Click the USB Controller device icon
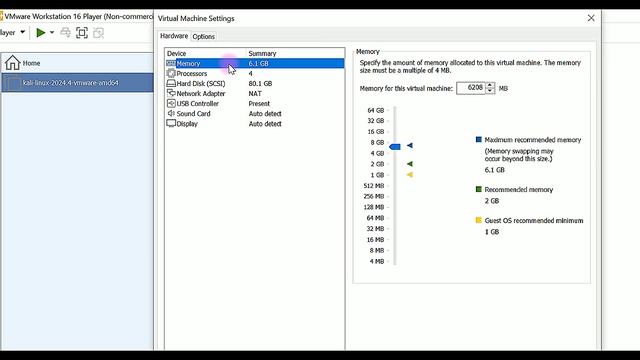Screen dimensions: 640x360 171,103
